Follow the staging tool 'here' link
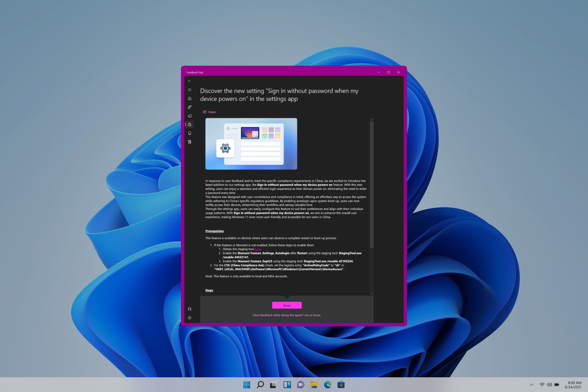The image size is (588, 392). 257,249
